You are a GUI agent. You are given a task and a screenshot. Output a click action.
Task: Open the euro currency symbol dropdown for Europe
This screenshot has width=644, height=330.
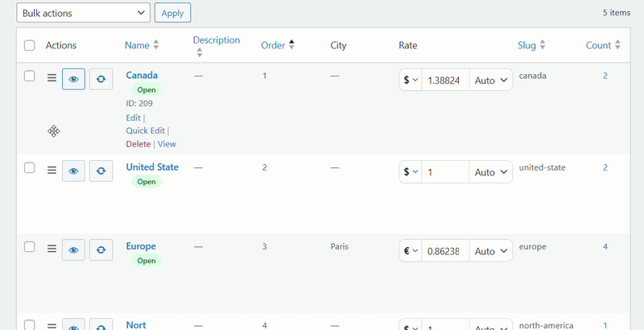[411, 251]
